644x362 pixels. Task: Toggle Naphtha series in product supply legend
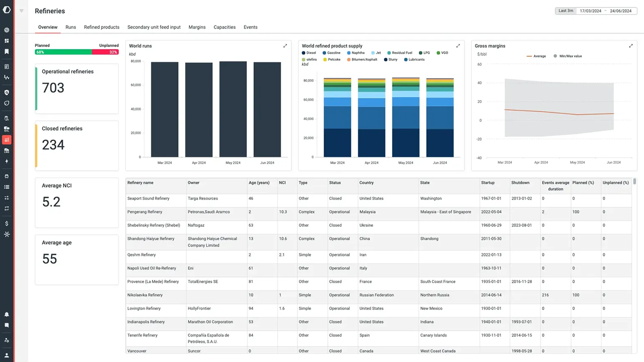pyautogui.click(x=356, y=53)
